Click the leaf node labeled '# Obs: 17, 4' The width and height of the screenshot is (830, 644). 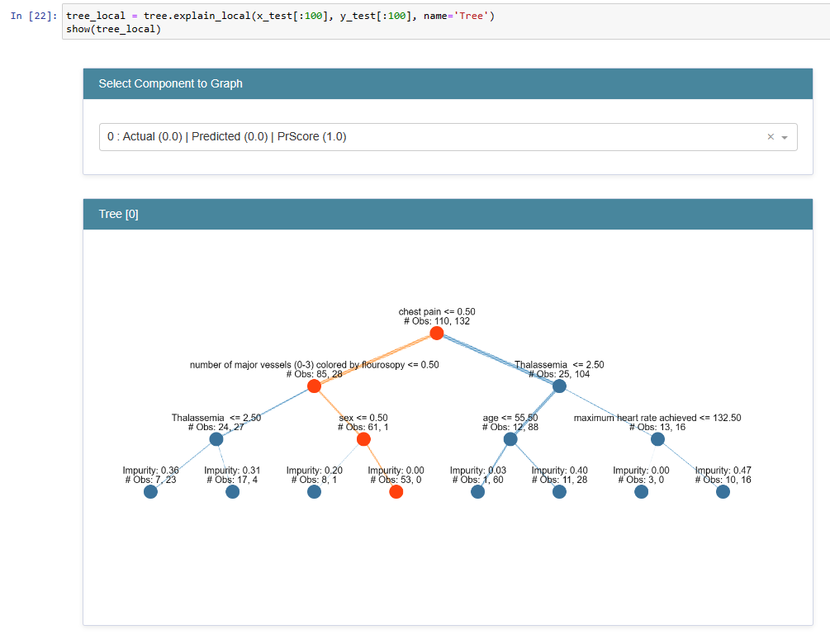pyautogui.click(x=232, y=492)
